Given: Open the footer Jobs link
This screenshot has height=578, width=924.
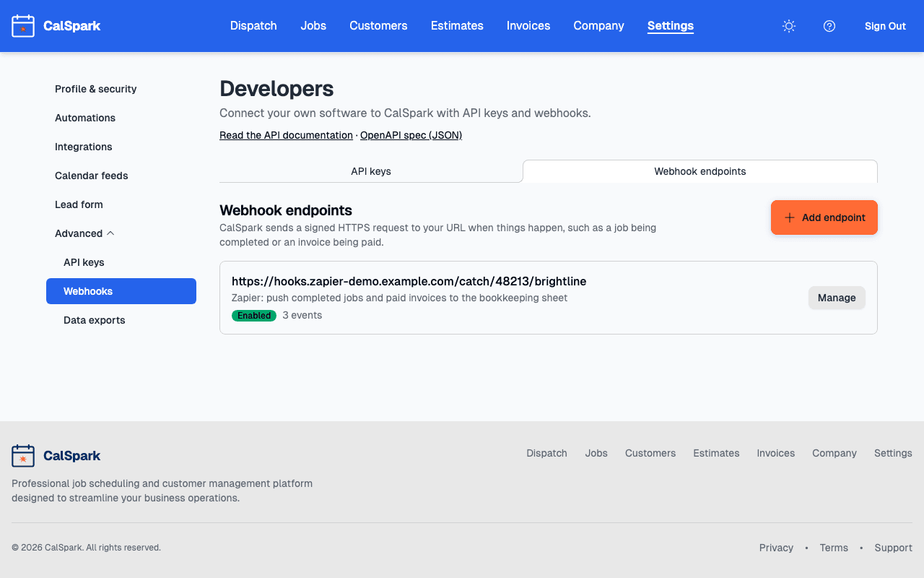Looking at the screenshot, I should [x=596, y=453].
